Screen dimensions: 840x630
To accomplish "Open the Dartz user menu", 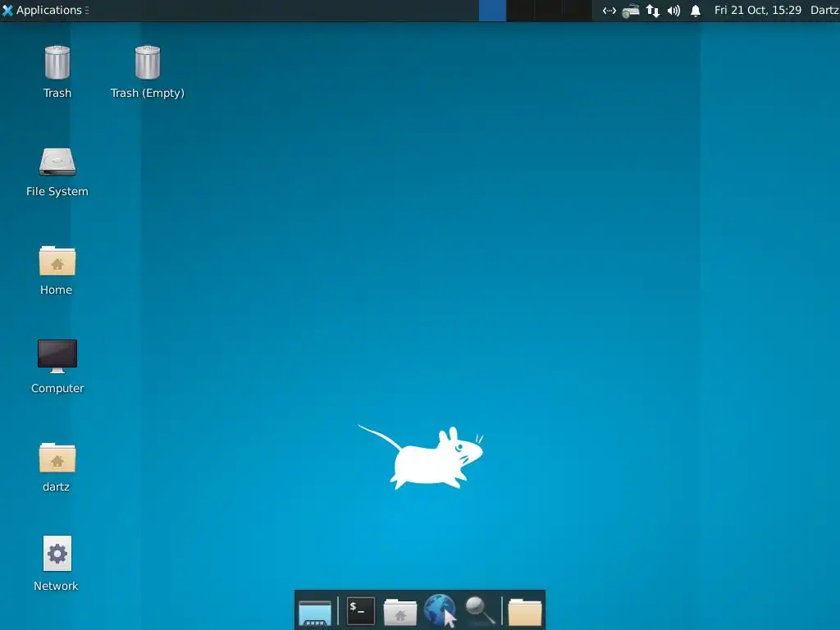I will point(824,10).
